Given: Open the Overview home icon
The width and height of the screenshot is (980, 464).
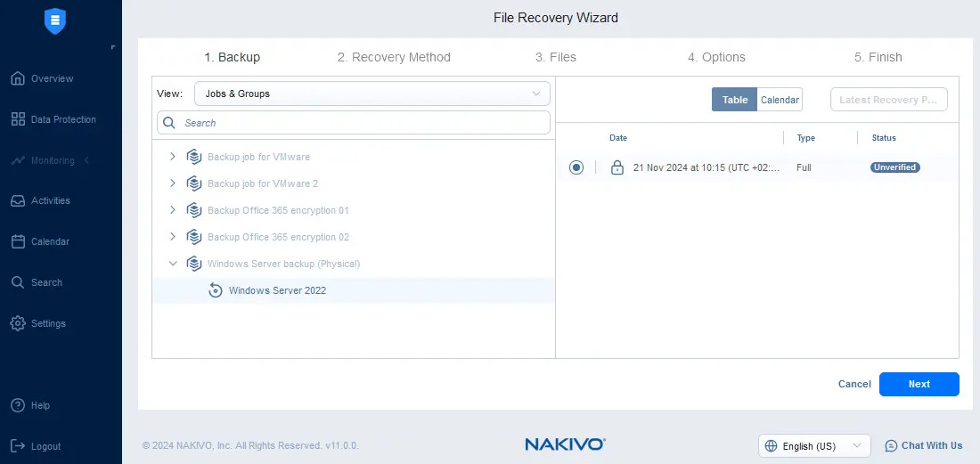Looking at the screenshot, I should tap(18, 78).
